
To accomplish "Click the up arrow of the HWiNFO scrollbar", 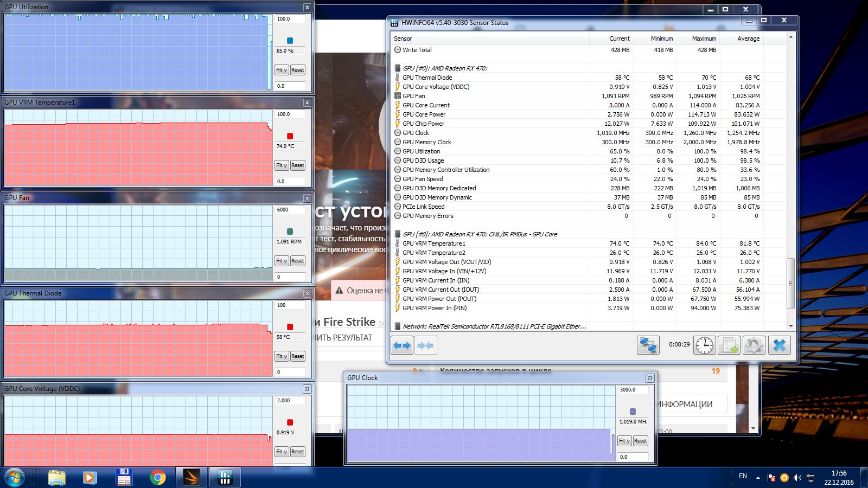I will (x=790, y=37).
